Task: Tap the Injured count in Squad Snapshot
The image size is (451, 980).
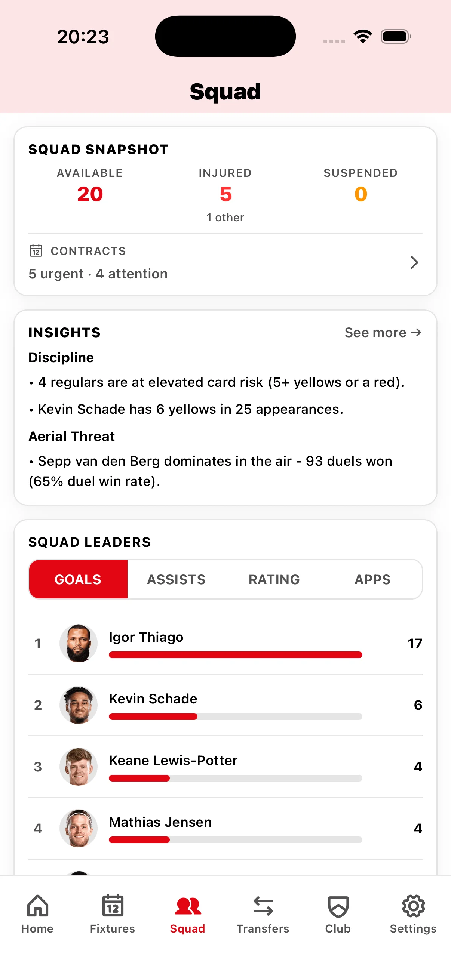Action: pyautogui.click(x=225, y=194)
